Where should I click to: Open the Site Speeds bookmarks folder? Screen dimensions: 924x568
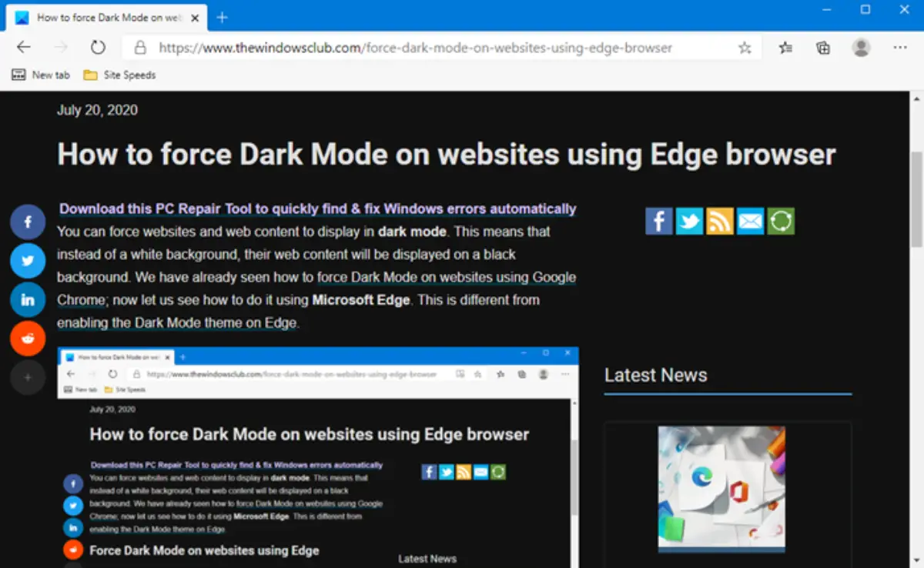click(x=119, y=75)
